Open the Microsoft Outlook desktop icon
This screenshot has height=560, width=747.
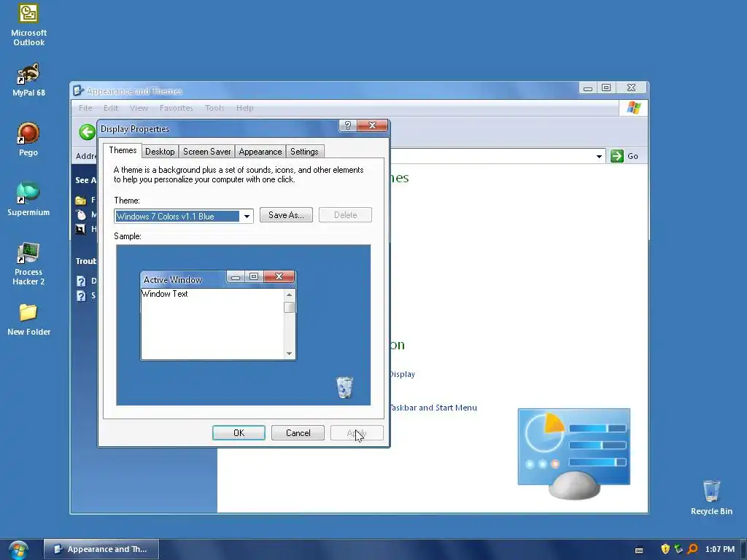pyautogui.click(x=28, y=25)
